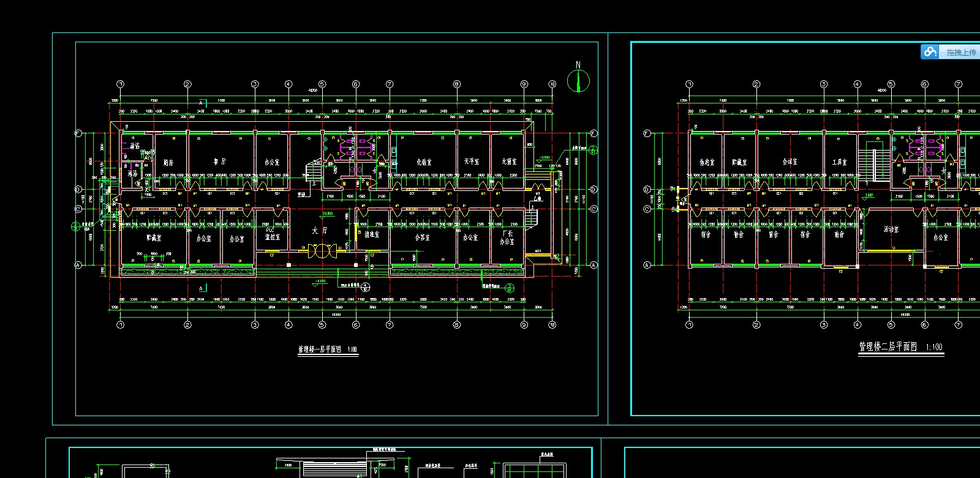This screenshot has width=980, height=478.
Task: Click the 天平室 room label
Action: point(472,162)
